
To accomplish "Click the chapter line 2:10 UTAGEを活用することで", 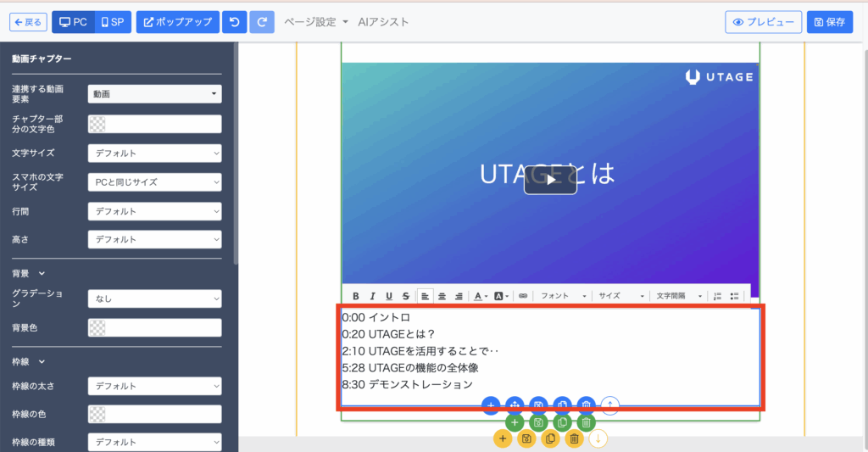I will tap(420, 351).
